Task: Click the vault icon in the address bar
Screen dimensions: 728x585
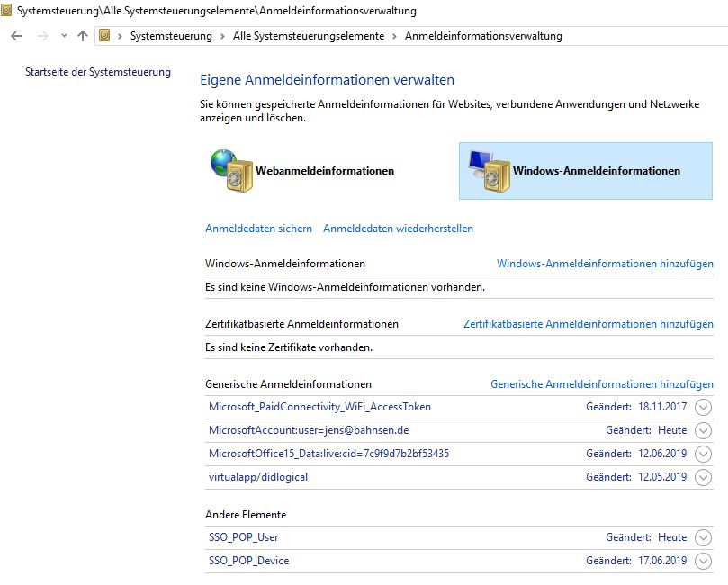Action: 105,35
